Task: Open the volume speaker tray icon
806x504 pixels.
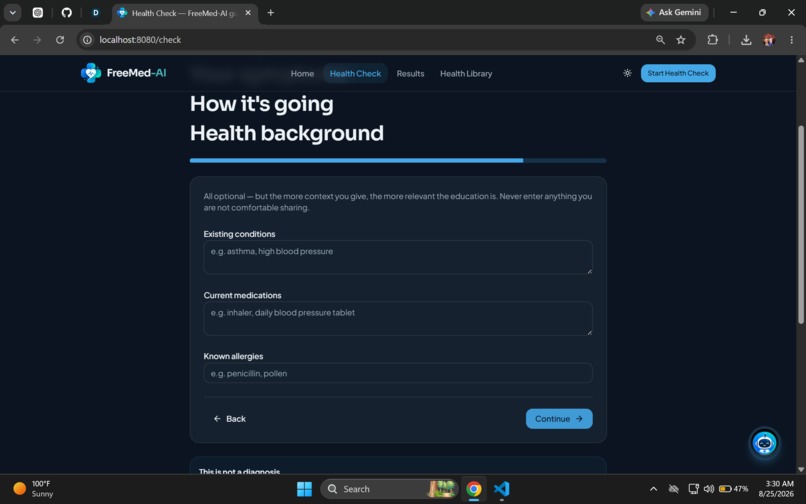Action: point(709,489)
